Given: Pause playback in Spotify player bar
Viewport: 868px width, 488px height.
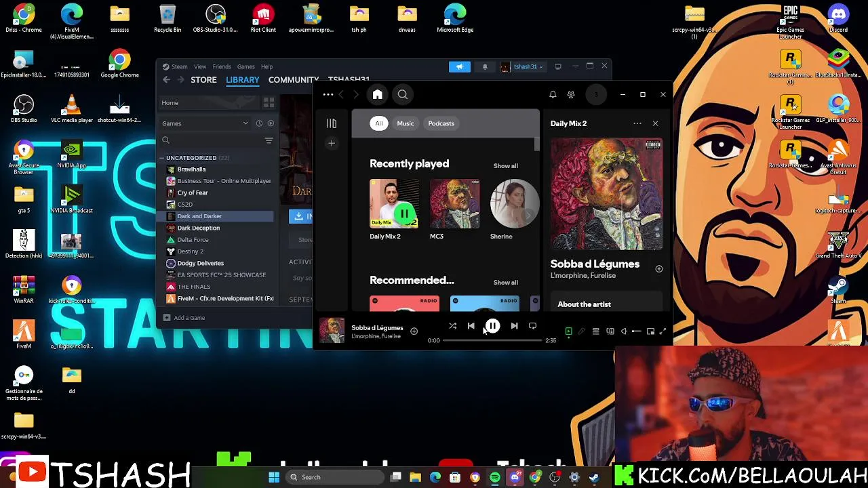Looking at the screenshot, I should 492,326.
